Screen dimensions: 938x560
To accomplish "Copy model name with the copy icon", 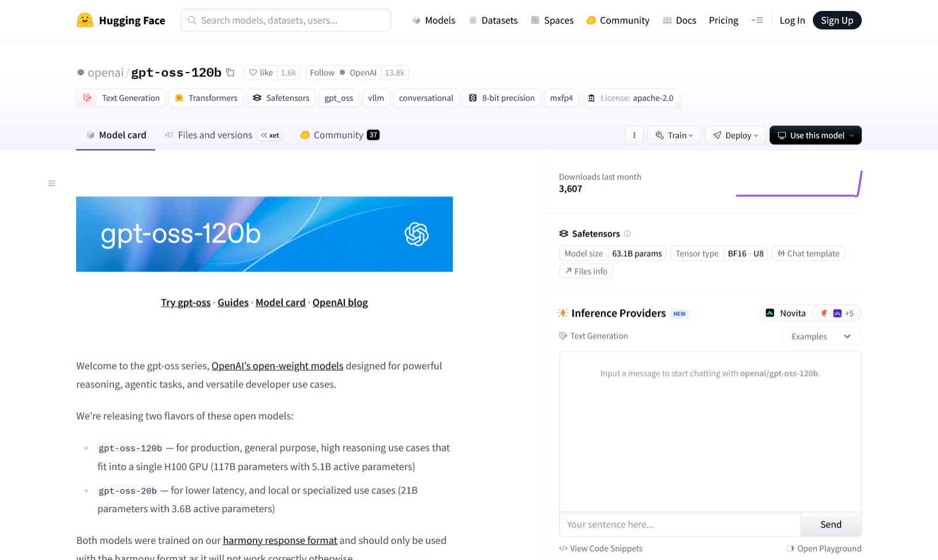I will pos(230,73).
